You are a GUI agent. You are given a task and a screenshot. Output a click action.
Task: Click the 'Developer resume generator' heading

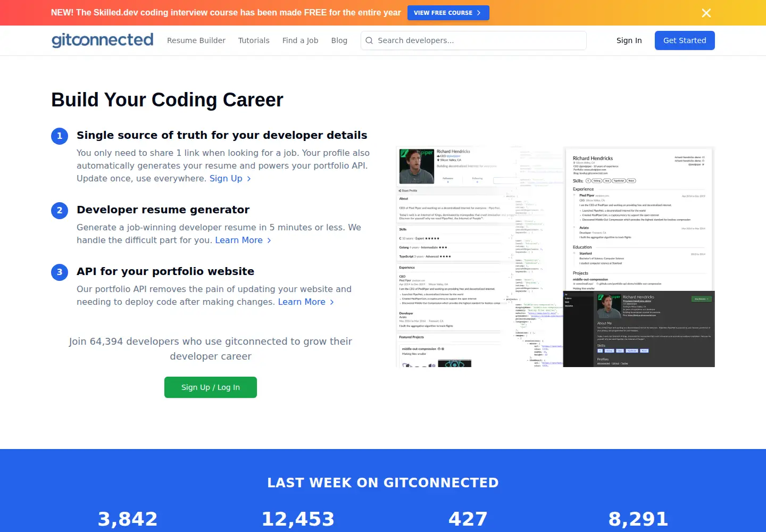(x=163, y=210)
